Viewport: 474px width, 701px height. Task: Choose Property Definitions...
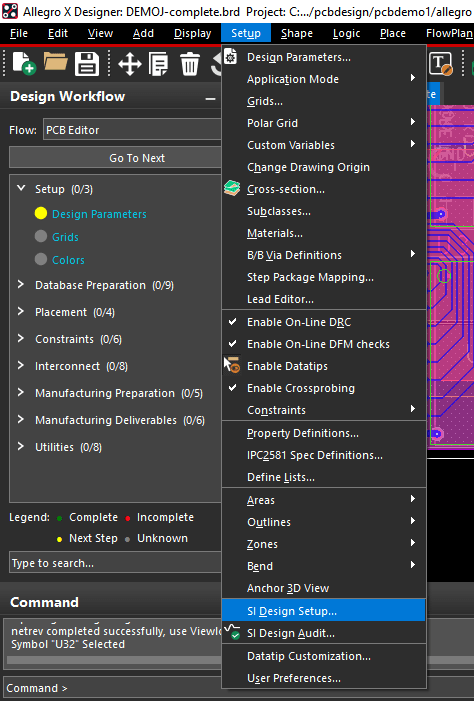pos(324,433)
